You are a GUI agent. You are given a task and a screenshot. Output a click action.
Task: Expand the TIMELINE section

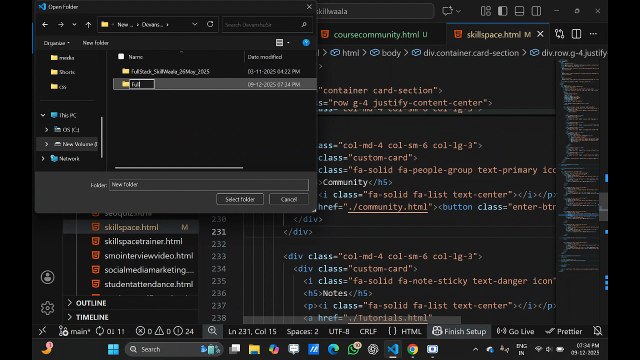(x=92, y=317)
